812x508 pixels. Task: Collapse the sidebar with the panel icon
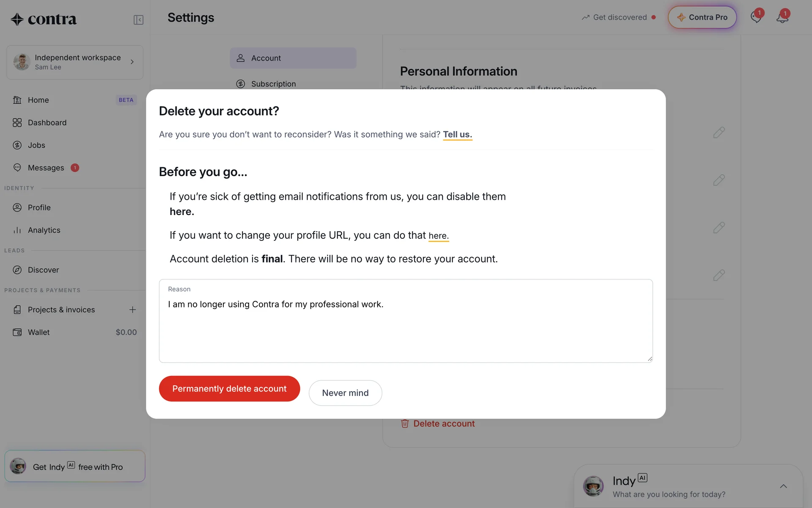138,20
